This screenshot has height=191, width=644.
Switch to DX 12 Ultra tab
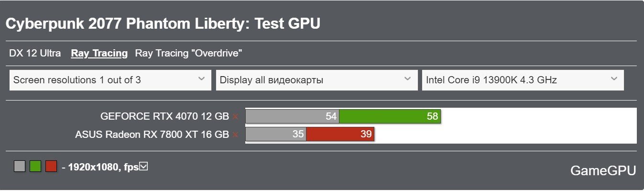coord(35,53)
